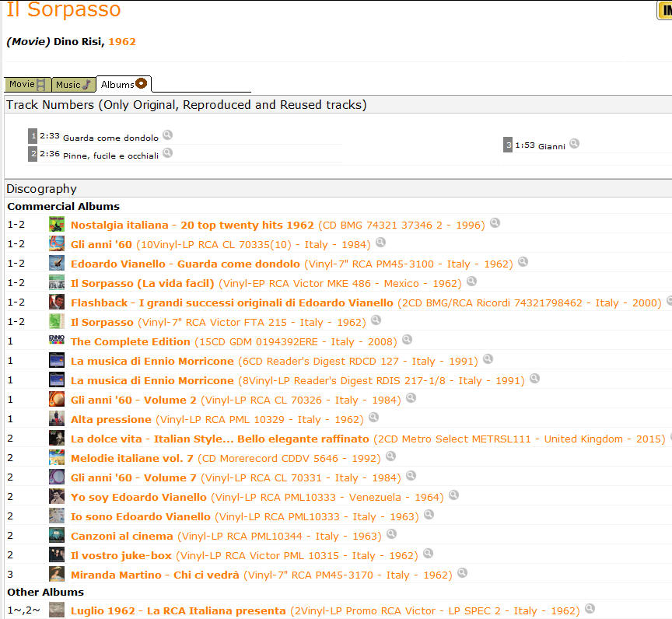Click magnifier next to Pinne, fucile e occhiali

pos(167,152)
